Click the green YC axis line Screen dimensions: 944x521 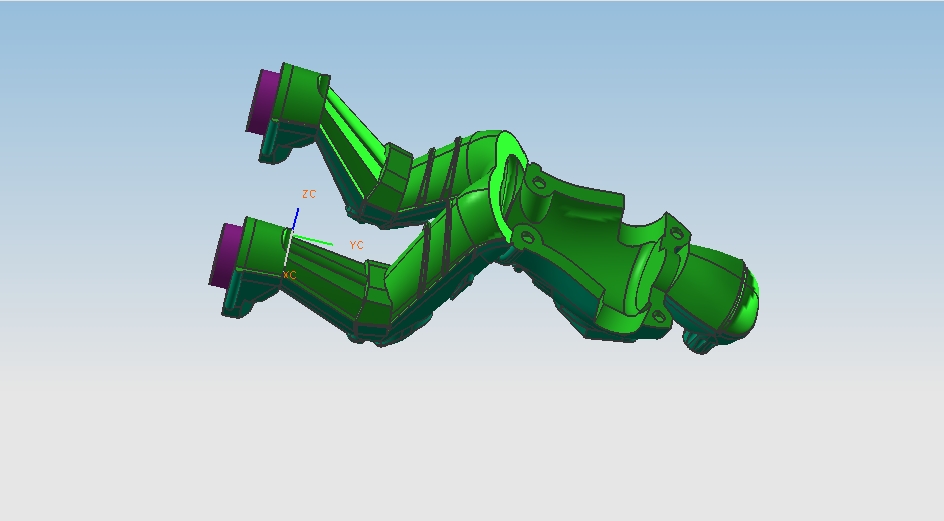click(313, 241)
